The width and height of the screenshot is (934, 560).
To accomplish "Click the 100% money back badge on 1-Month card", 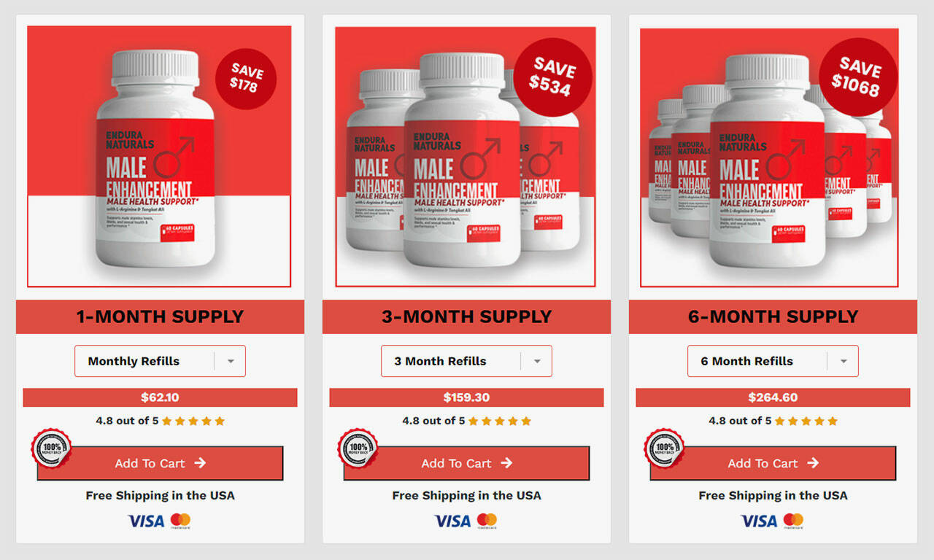I will point(52,448).
